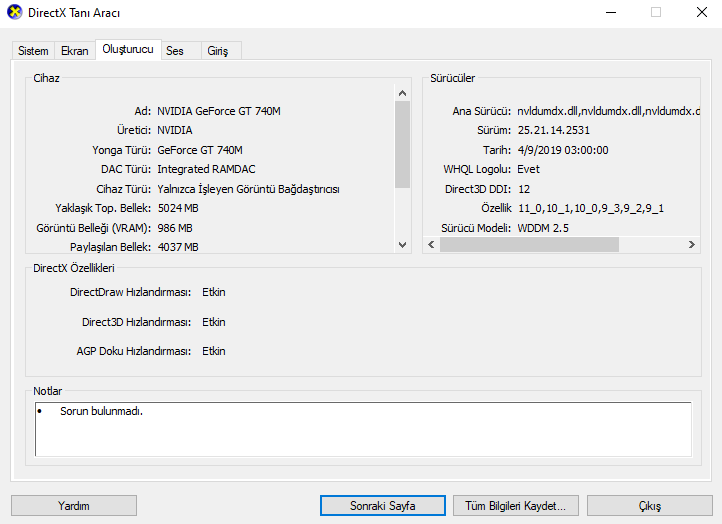Select the text NVIDIA GeForce GT 740M

(219, 111)
